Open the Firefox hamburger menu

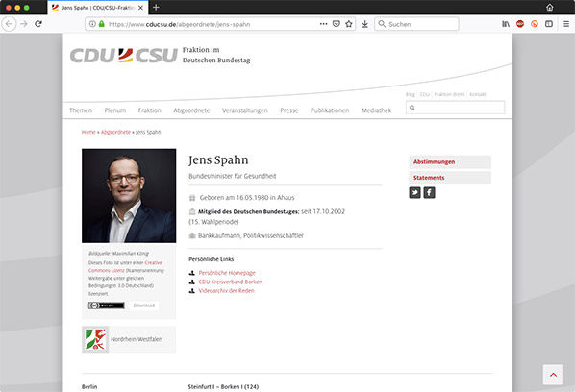coord(566,24)
